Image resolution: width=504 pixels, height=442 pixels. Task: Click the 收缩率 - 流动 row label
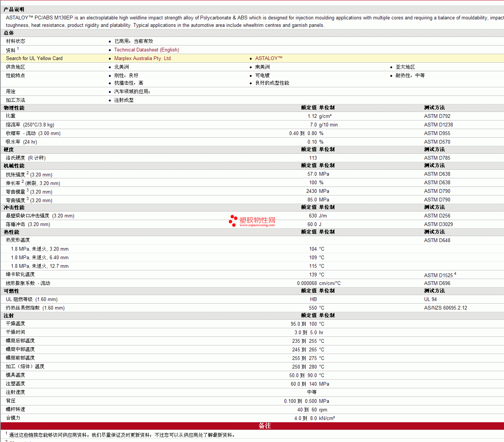[x=33, y=133]
